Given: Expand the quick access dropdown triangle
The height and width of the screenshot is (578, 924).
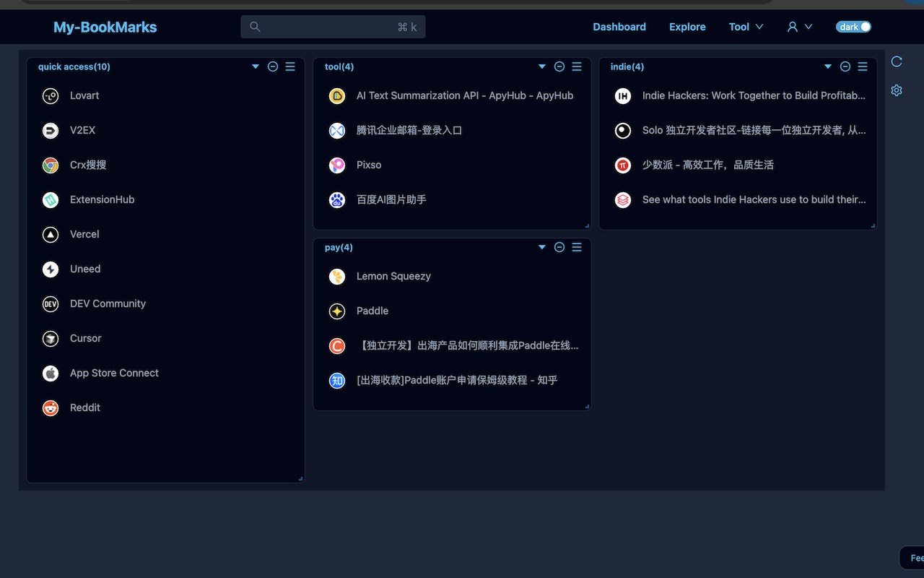Looking at the screenshot, I should pos(256,66).
